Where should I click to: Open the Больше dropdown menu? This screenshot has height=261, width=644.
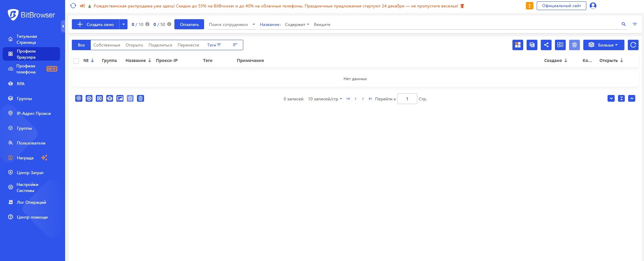604,45
